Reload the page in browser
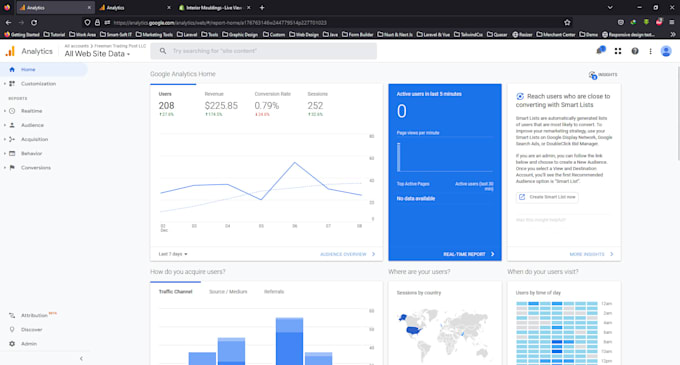 pos(34,23)
